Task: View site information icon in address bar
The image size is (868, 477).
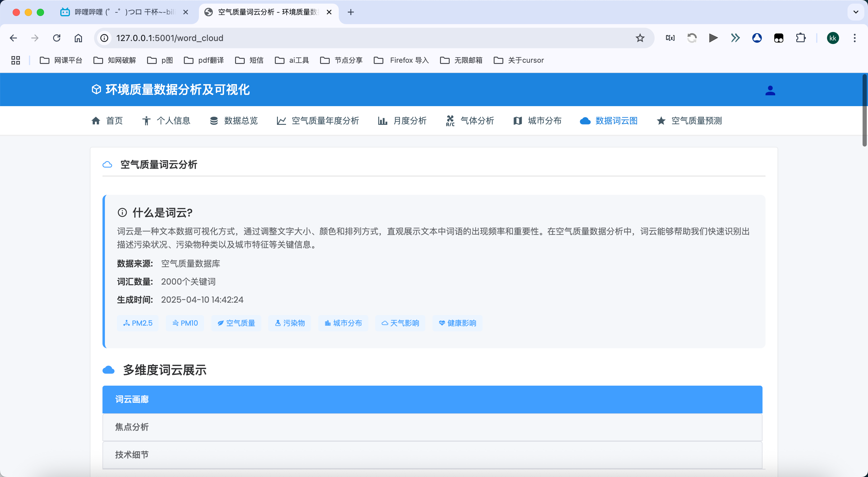Action: 105,38
